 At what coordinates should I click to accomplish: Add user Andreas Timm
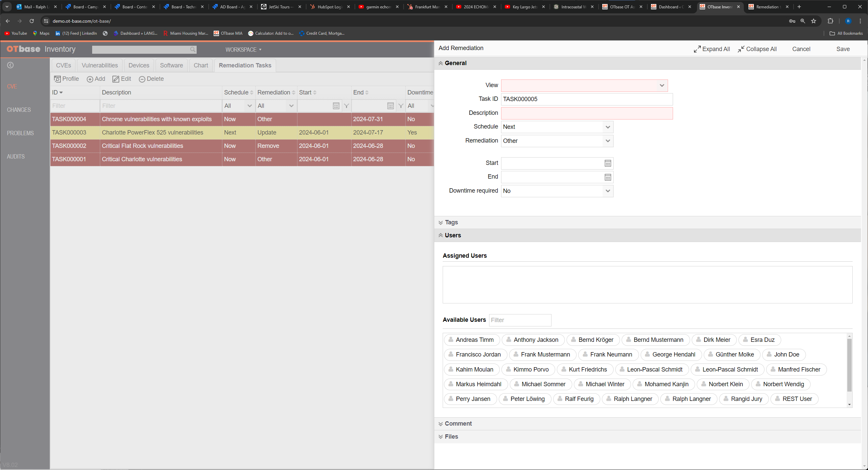[471, 340]
